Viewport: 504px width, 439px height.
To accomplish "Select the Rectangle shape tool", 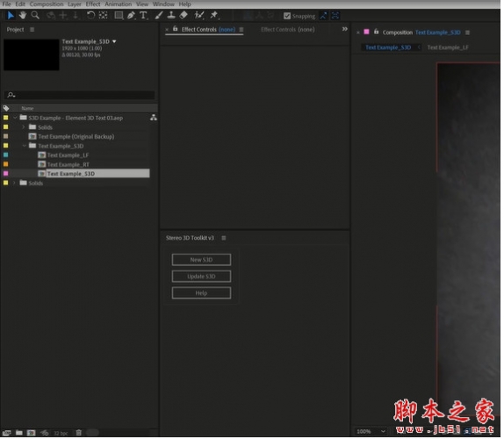I will tap(119, 16).
